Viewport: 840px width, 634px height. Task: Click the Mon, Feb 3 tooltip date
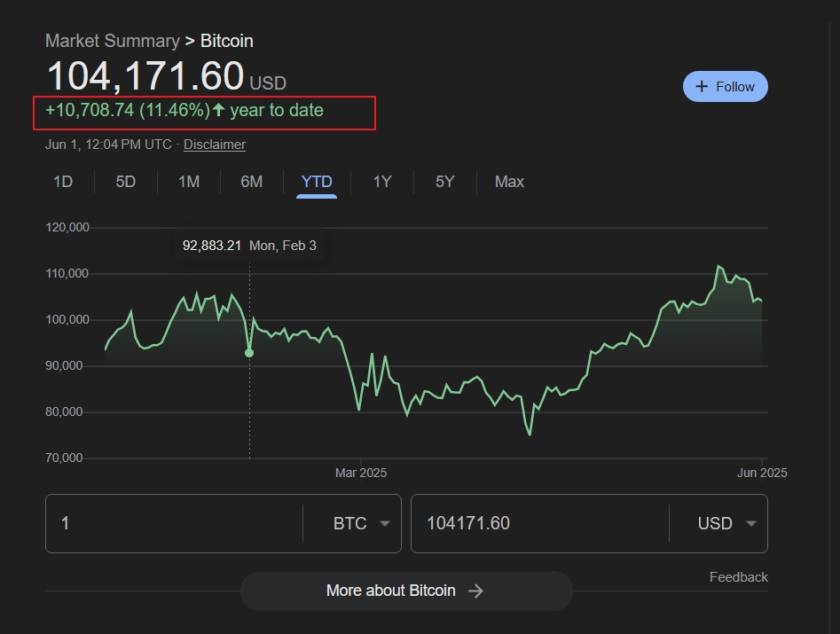pyautogui.click(x=283, y=246)
